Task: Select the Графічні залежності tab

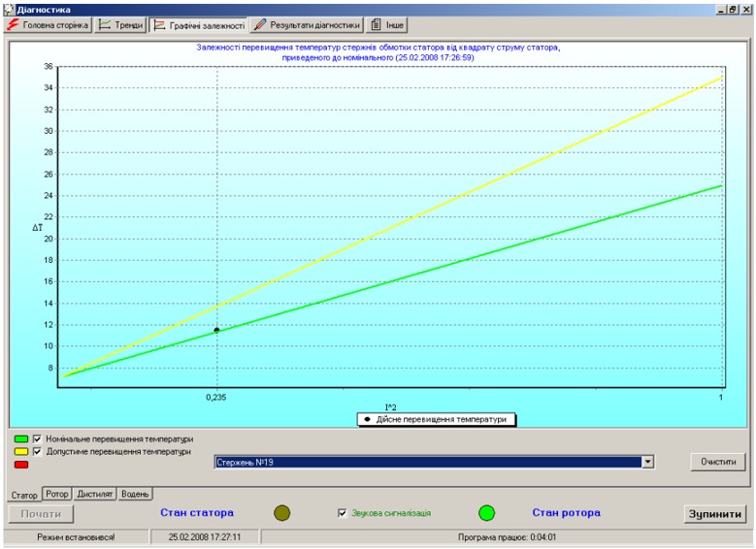Action: [x=199, y=25]
